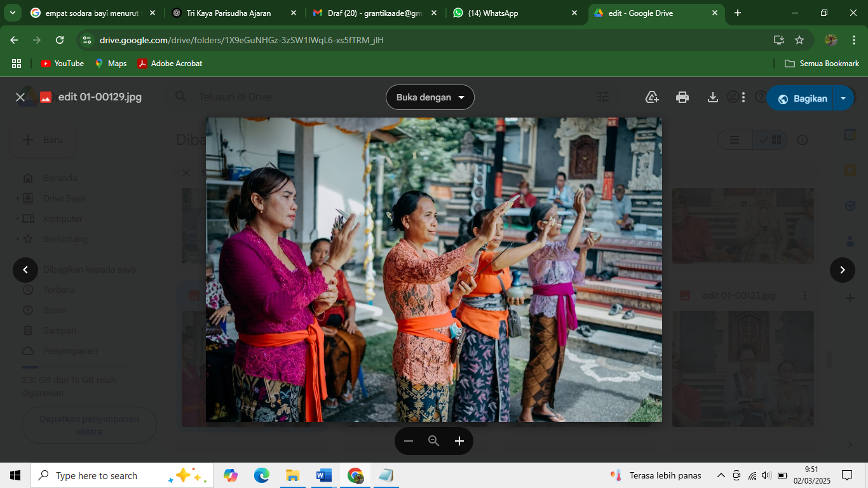The image size is (868, 488).
Task: Expand the Bagikan button dropdown arrow
Action: [843, 98]
